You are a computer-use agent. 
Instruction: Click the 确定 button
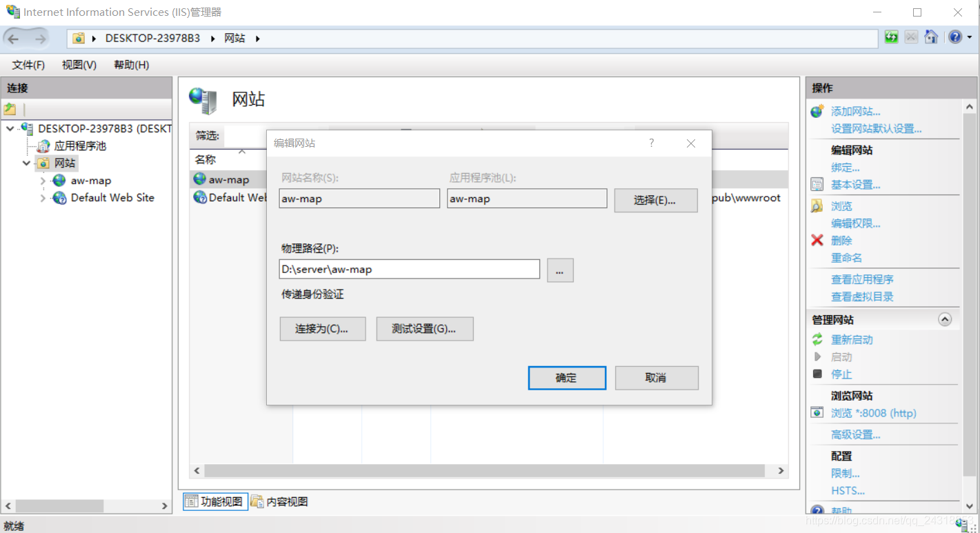(567, 378)
